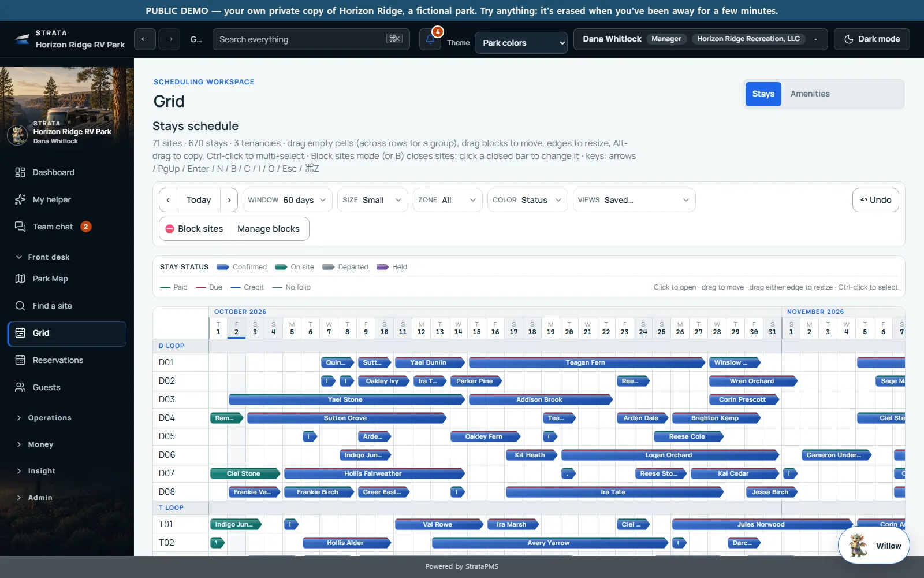Click the Horizon Ridge park thumbnail image
This screenshot has width=924, height=578.
click(x=67, y=107)
